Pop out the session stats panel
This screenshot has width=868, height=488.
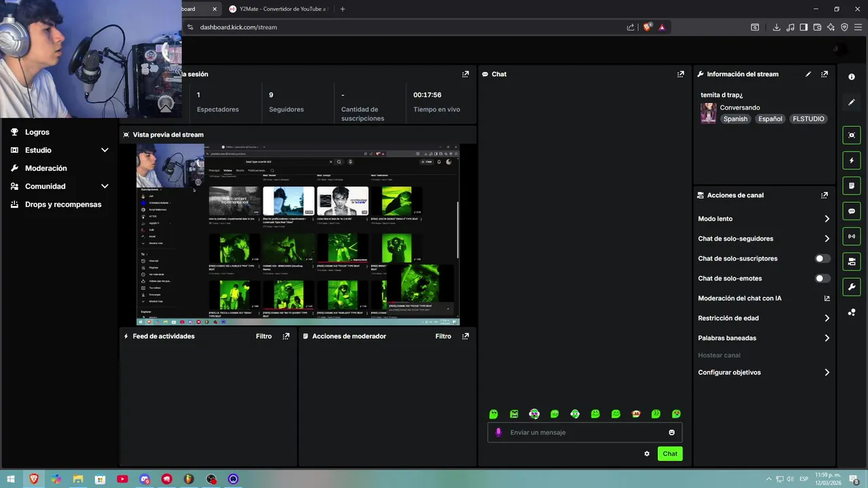(465, 75)
